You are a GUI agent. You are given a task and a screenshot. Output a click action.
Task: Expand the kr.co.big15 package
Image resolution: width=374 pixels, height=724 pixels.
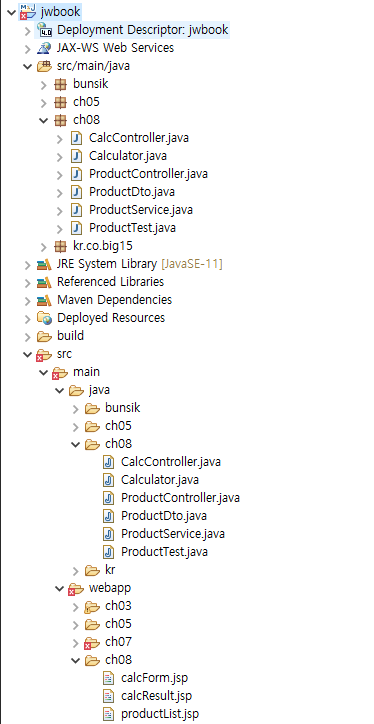43,247
